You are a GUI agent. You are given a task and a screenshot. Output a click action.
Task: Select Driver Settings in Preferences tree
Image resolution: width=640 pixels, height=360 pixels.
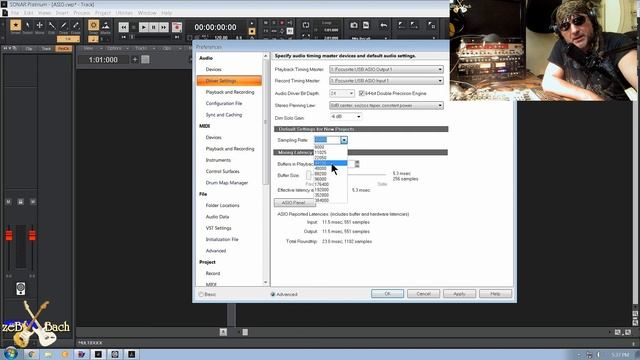(229, 81)
